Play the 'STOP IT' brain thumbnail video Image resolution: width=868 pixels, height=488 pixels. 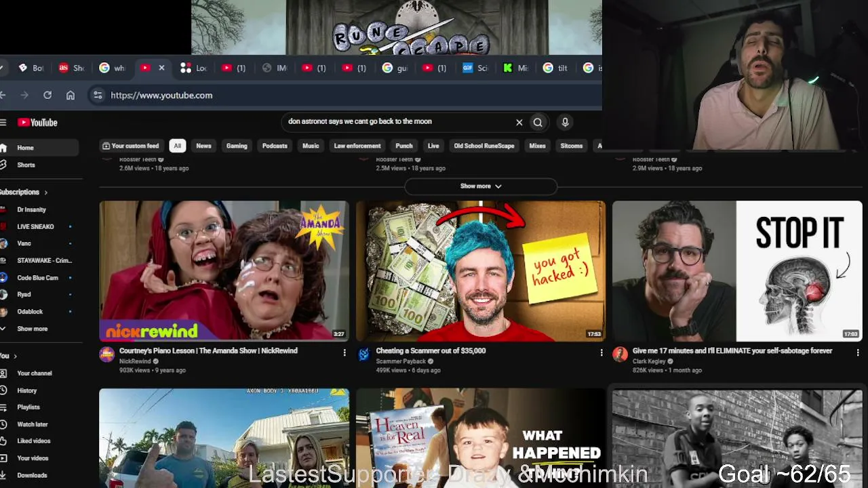click(x=737, y=271)
